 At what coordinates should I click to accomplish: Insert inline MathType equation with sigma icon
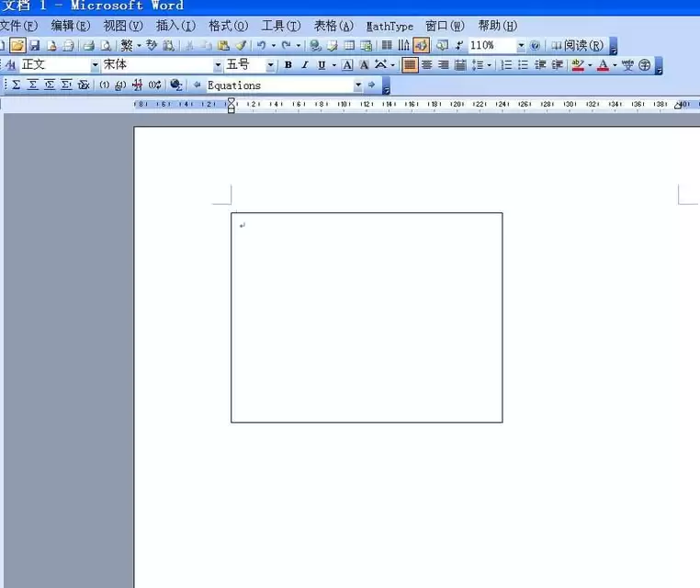[16, 85]
